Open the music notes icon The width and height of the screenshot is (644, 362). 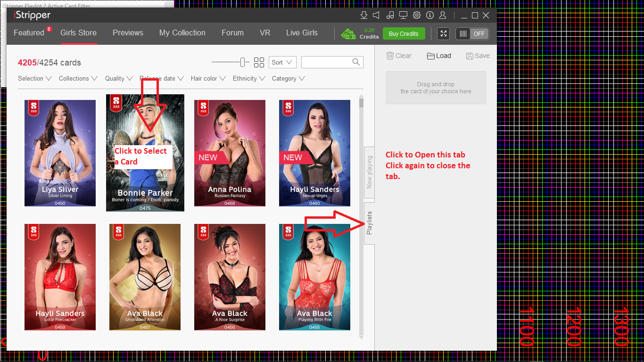pos(390,15)
